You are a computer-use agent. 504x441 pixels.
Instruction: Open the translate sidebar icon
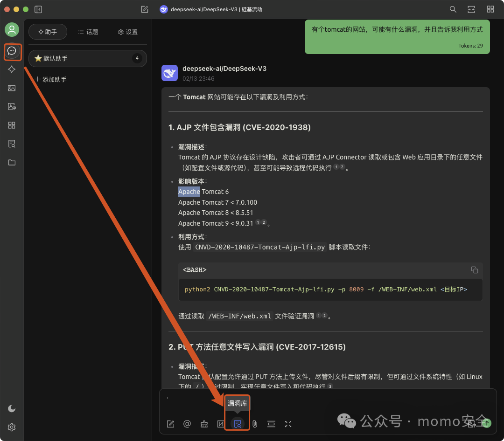pyautogui.click(x=12, y=107)
